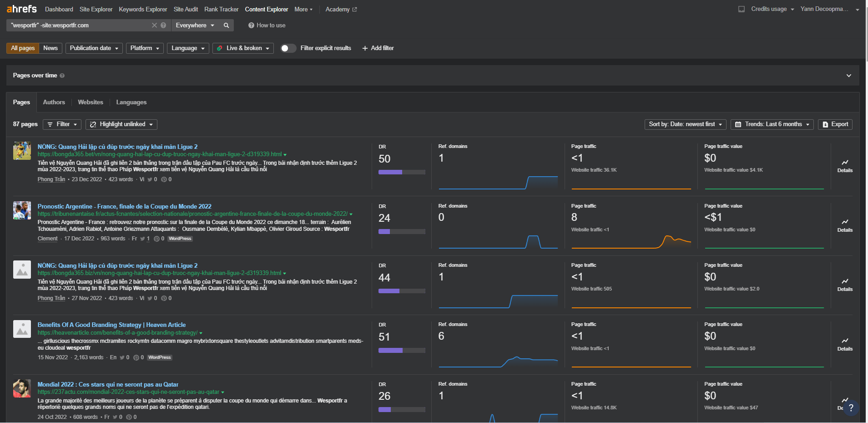Open the Publication date dropdown

[94, 48]
